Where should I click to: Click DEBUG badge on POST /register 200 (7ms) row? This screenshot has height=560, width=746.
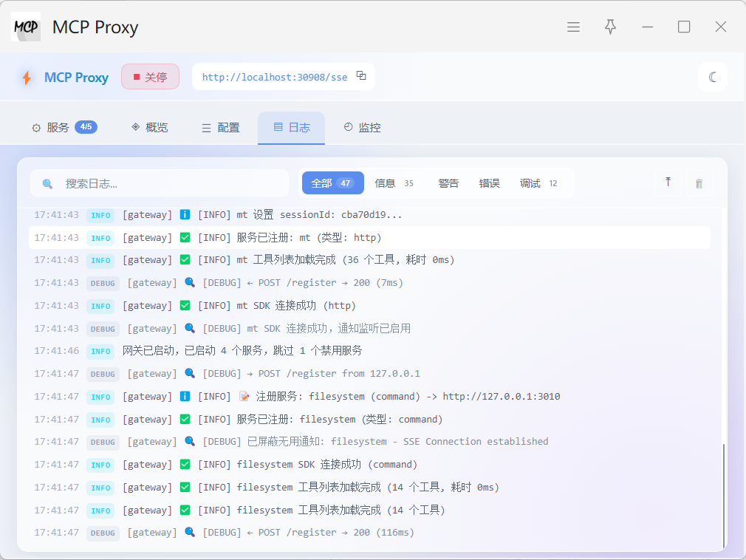103,283
